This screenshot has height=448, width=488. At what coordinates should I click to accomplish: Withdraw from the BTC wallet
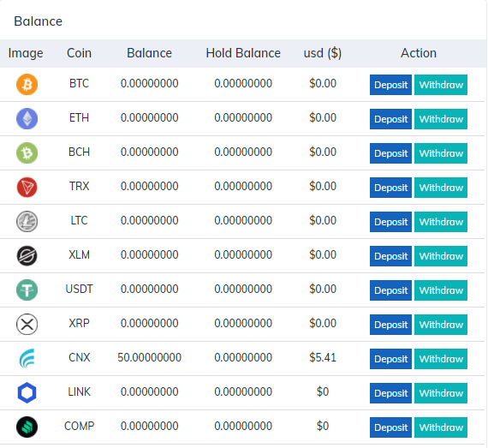[441, 85]
